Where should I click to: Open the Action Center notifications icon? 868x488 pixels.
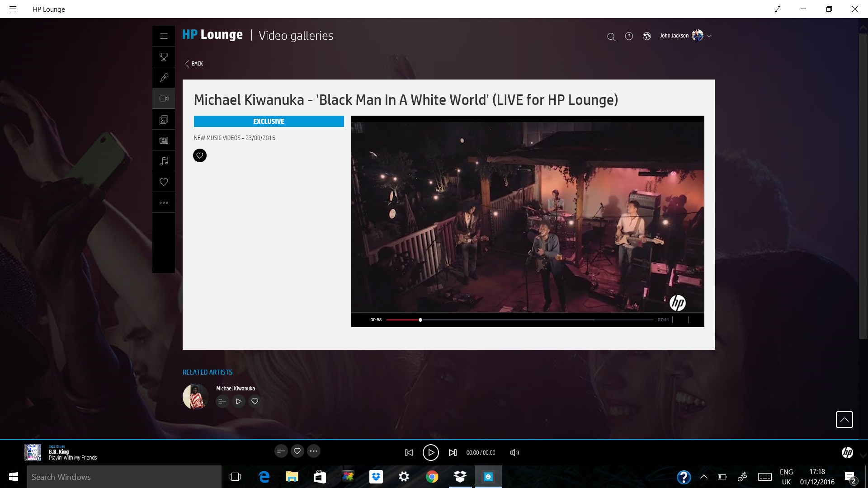pyautogui.click(x=850, y=477)
